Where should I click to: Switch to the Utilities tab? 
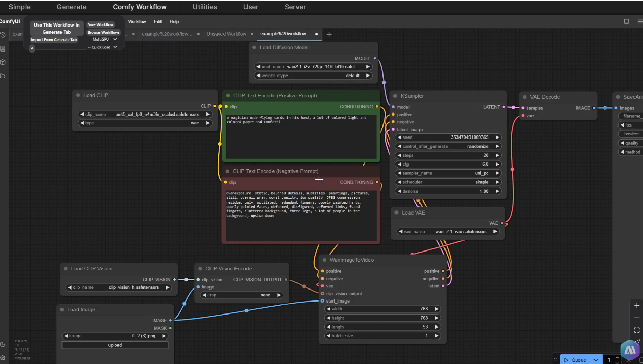[x=205, y=7]
